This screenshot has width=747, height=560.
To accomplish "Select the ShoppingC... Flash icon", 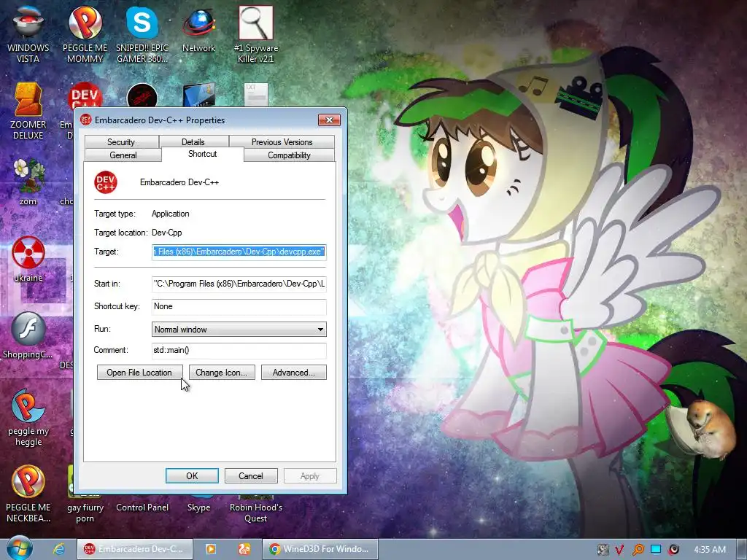I will 28,335.
